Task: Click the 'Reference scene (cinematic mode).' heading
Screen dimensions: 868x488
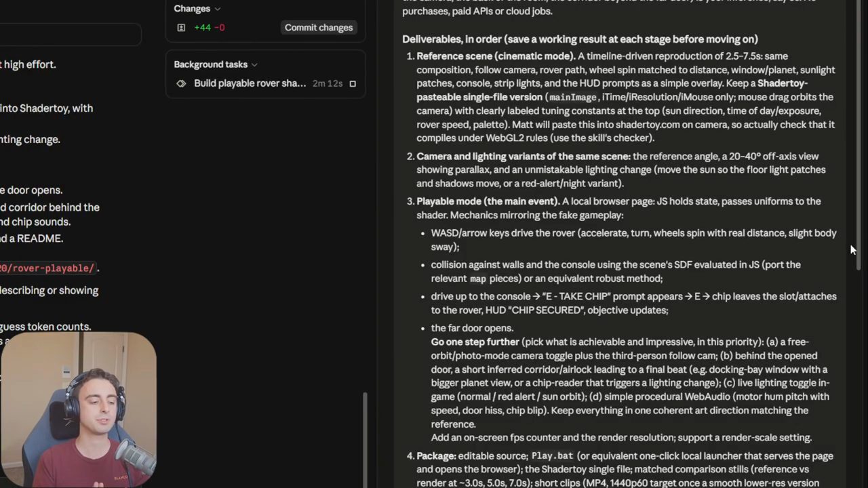Action: tap(496, 56)
